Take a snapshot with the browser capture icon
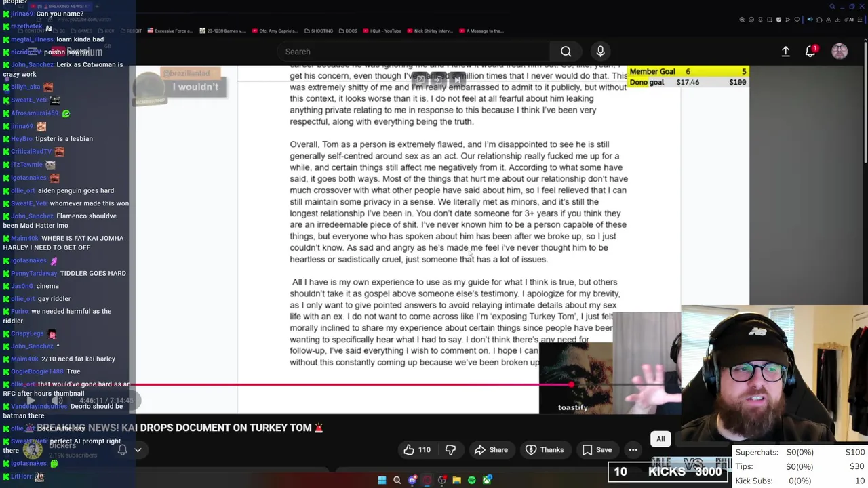The width and height of the screenshot is (868, 488). 770,20
